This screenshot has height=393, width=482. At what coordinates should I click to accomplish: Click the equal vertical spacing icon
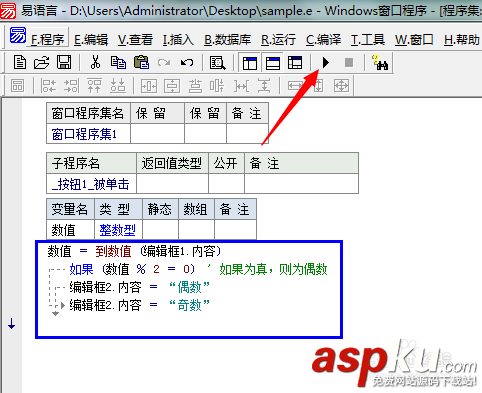click(x=264, y=86)
